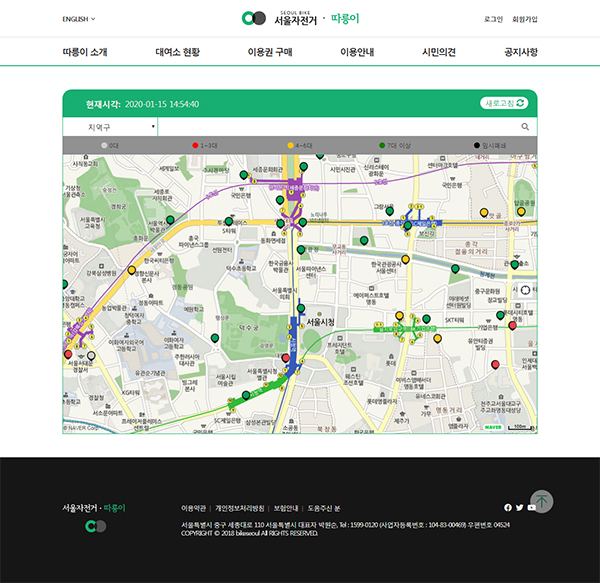Refresh station data with 새로고침 button
600x583 pixels.
point(504,103)
